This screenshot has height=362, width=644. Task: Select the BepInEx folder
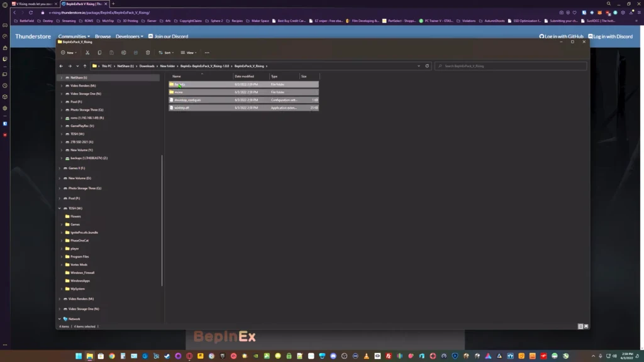point(243,85)
